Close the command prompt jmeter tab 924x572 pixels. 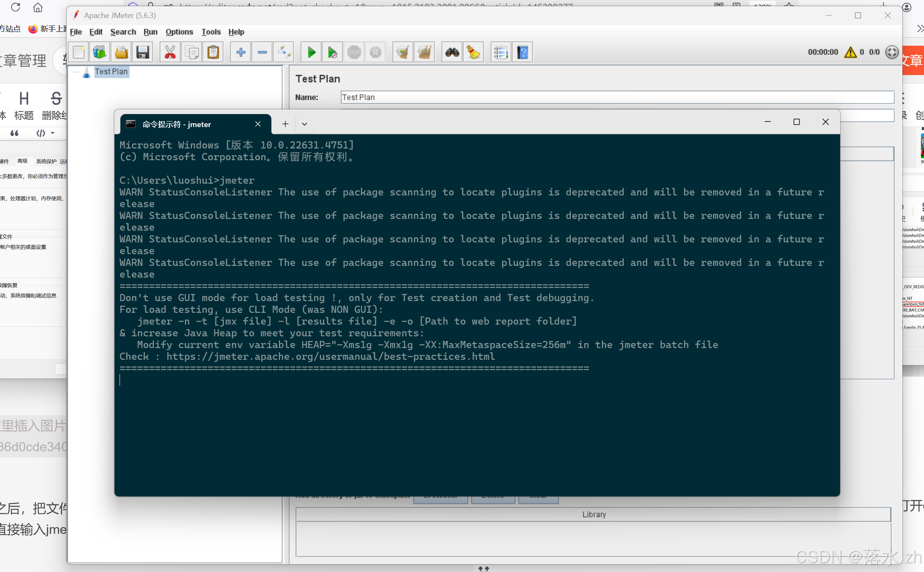click(x=258, y=124)
